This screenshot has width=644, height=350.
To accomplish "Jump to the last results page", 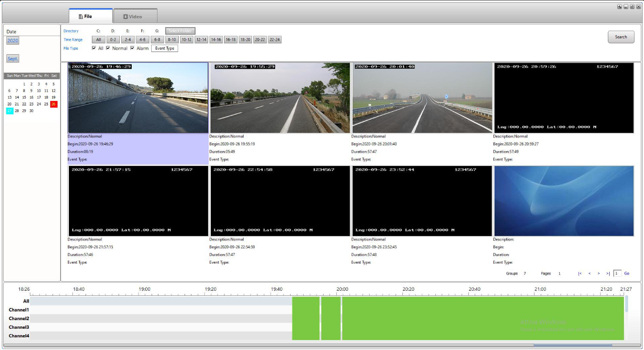I will click(608, 274).
